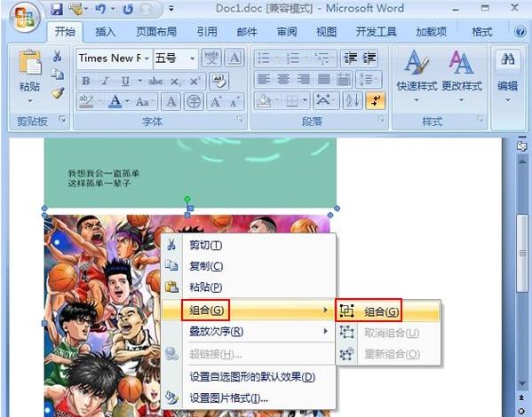Expand the underline style dropdown arrow

(139, 81)
